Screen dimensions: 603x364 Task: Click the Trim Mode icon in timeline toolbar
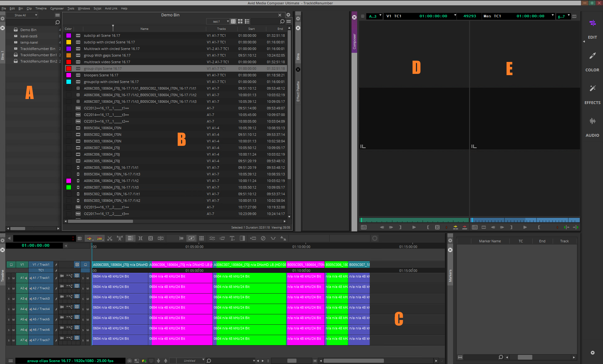click(141, 238)
